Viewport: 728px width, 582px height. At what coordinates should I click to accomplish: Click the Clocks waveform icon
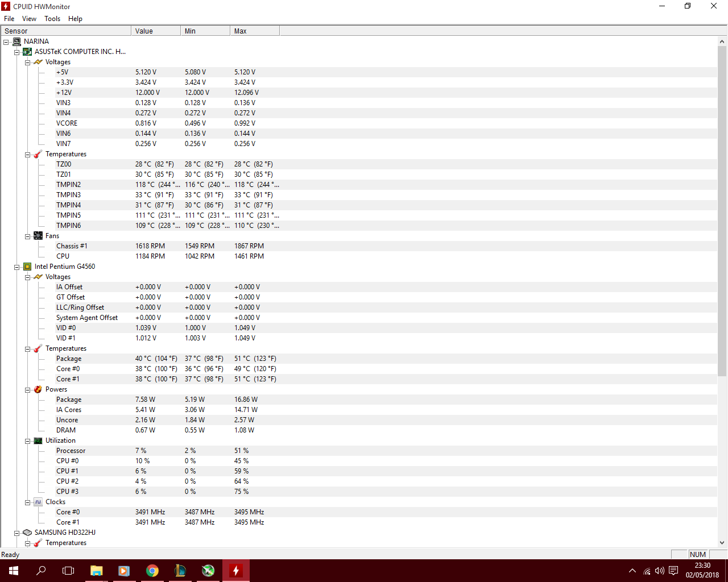click(x=38, y=502)
